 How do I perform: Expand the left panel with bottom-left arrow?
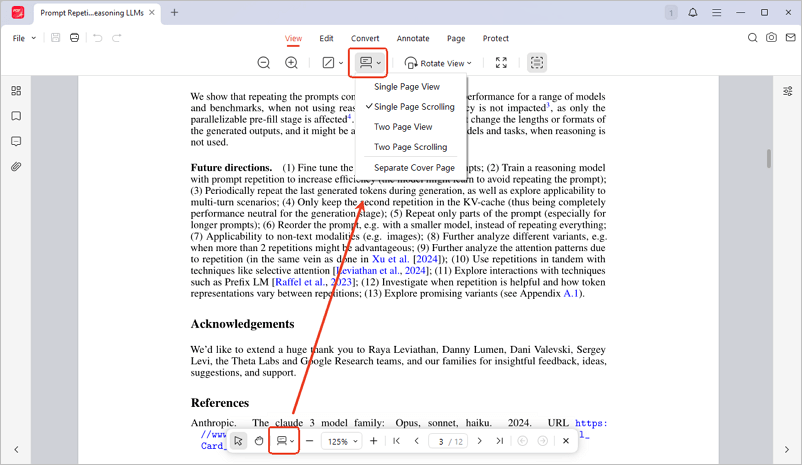pos(16,450)
